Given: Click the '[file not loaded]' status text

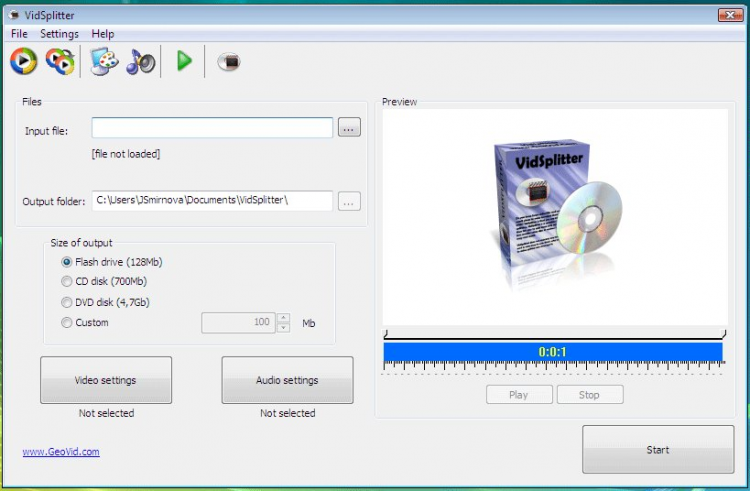Looking at the screenshot, I should click(126, 154).
